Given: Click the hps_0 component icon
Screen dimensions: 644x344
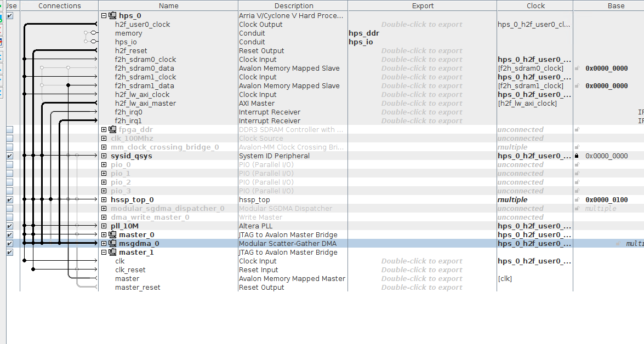Looking at the screenshot, I should [x=113, y=16].
